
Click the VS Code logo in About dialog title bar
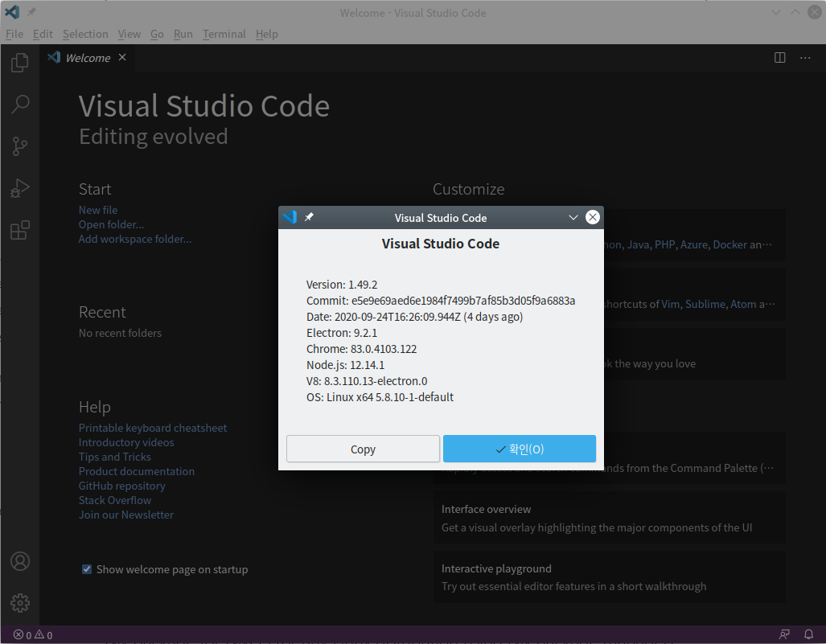coord(290,217)
